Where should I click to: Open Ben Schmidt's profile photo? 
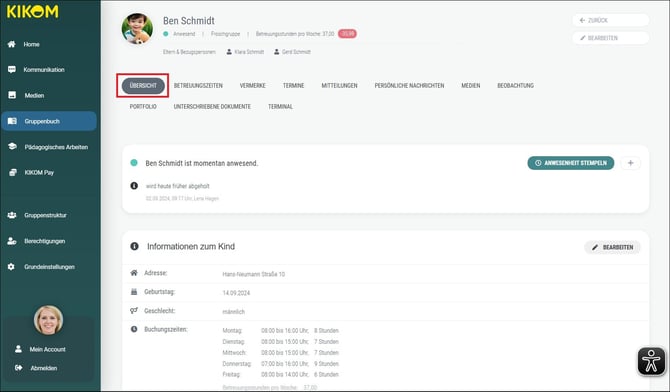[137, 29]
